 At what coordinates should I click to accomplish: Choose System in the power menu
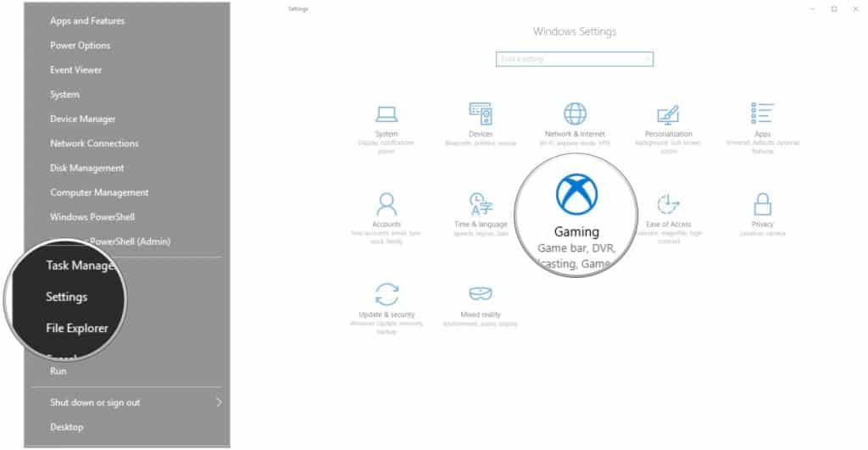click(x=64, y=94)
